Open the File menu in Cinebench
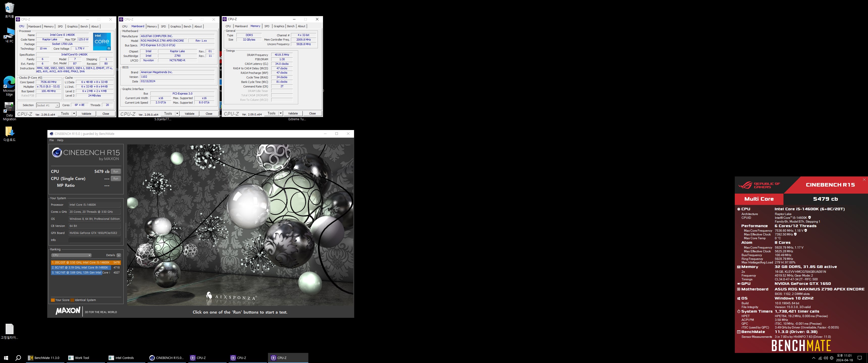The height and width of the screenshot is (363, 868). tap(51, 140)
